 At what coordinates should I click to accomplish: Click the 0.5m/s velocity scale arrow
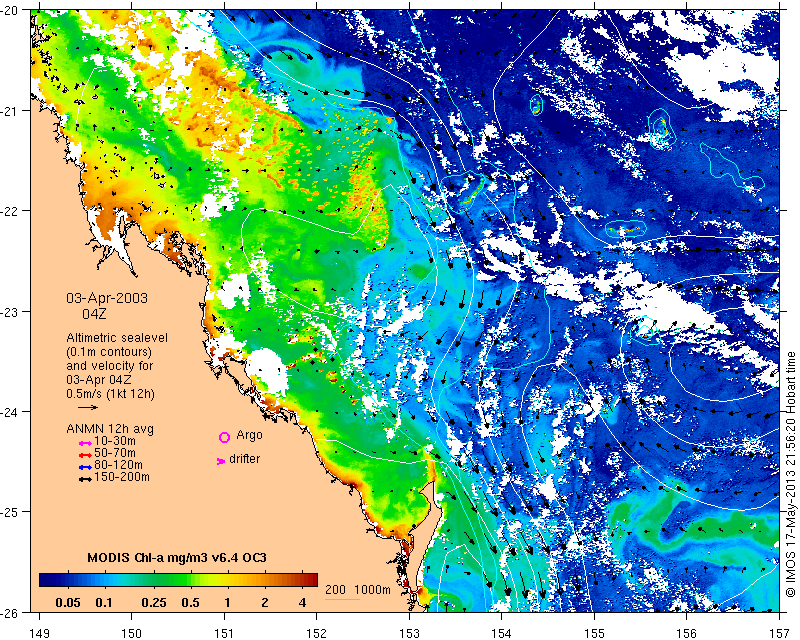coord(88,407)
